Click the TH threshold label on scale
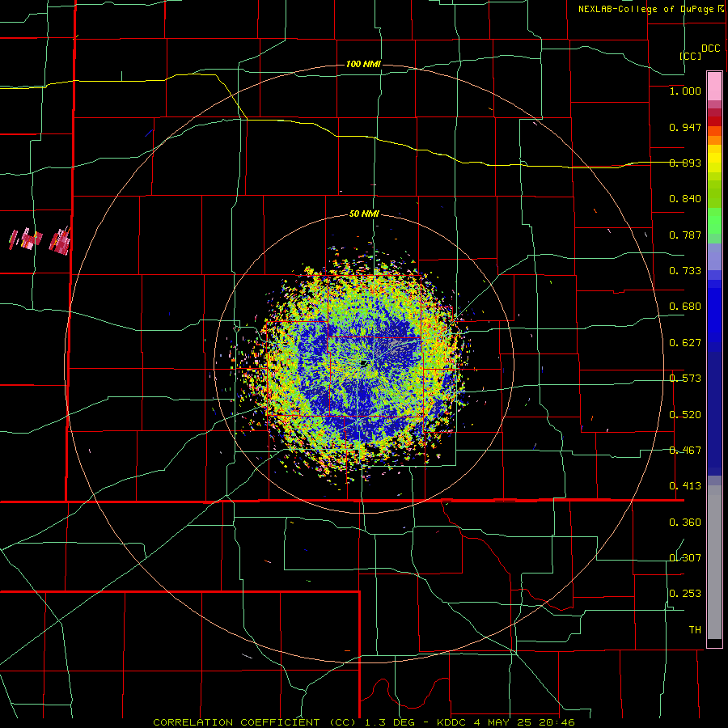This screenshot has height=728, width=728. pos(695,630)
